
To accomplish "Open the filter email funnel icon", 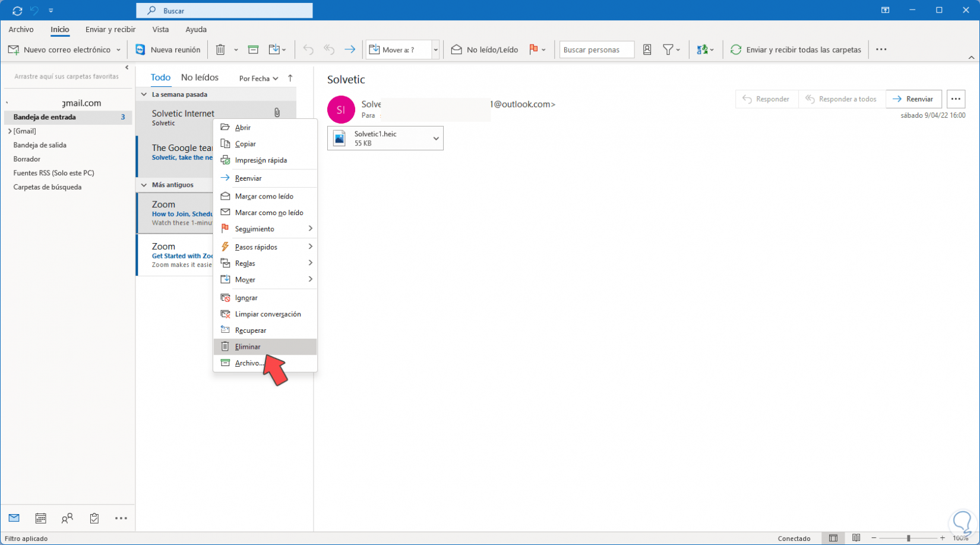I will [x=671, y=50].
